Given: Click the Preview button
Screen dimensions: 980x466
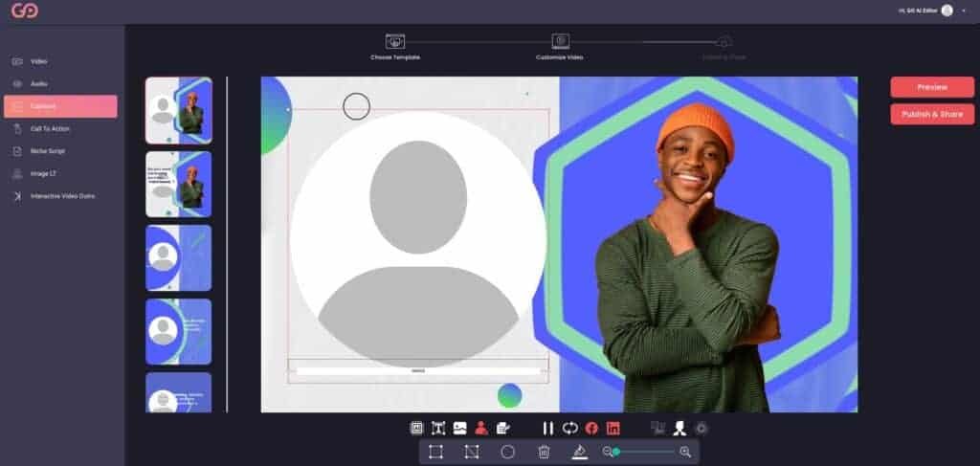Looking at the screenshot, I should click(x=932, y=87).
